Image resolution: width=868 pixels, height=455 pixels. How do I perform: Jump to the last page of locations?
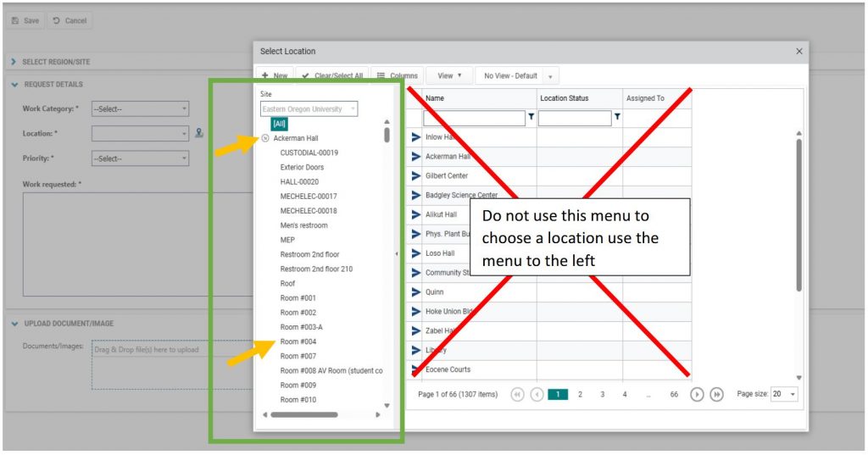click(x=716, y=394)
